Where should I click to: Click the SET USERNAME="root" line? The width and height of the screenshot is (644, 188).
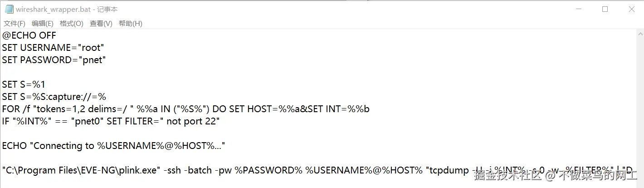coord(53,48)
